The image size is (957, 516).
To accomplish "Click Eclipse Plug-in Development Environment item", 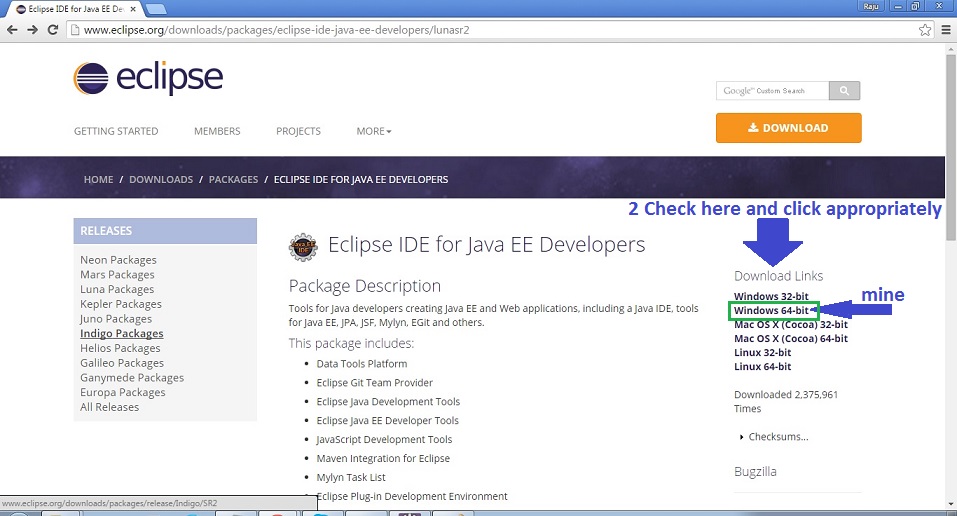I will [412, 496].
